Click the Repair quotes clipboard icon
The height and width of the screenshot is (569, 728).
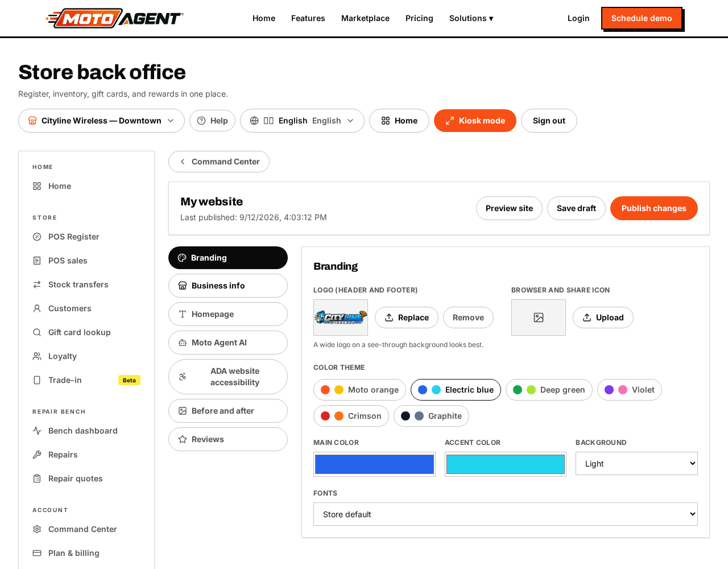click(x=37, y=479)
